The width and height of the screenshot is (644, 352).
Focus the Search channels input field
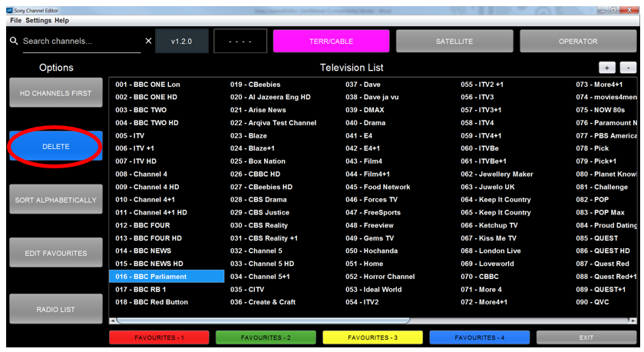tap(81, 42)
